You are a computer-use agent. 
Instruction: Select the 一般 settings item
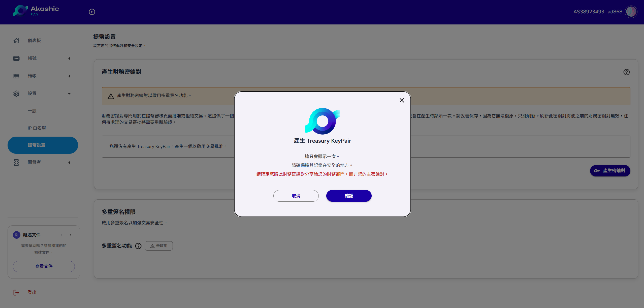pos(32,111)
